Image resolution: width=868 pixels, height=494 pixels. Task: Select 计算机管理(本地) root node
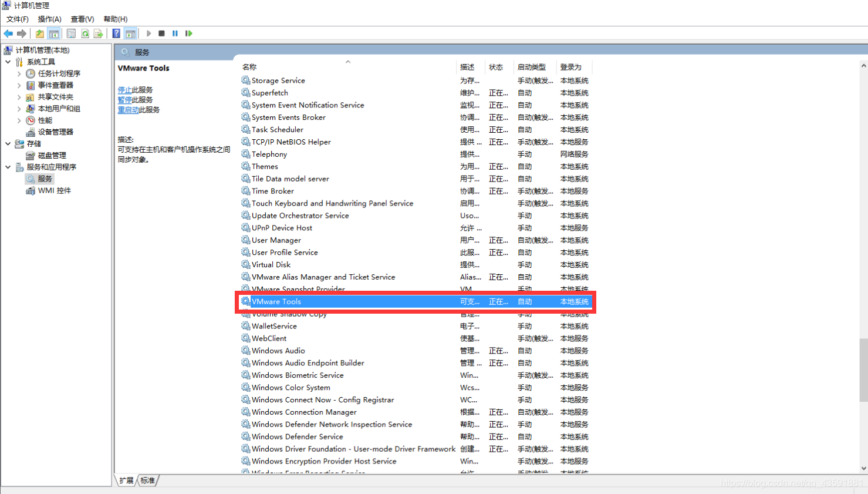coord(42,50)
